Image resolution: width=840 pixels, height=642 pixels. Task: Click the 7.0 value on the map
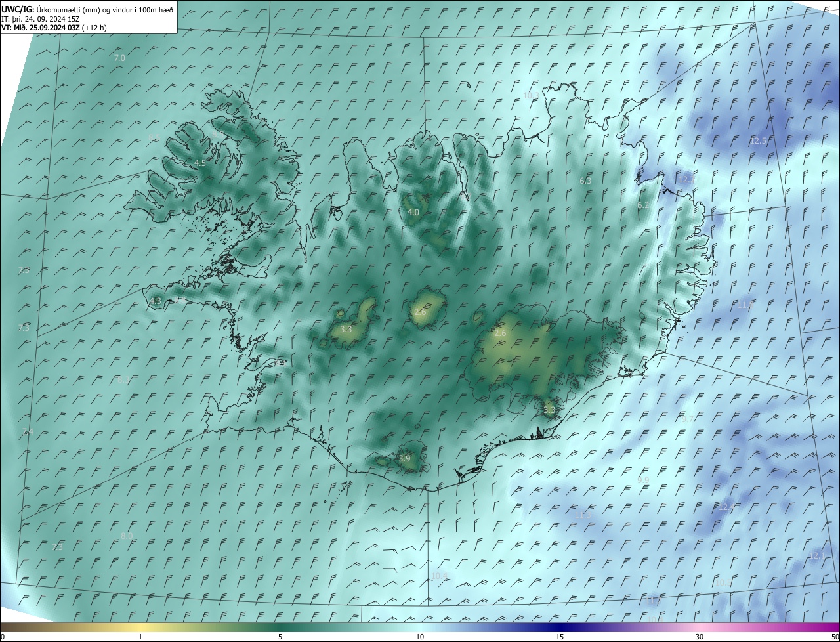click(119, 58)
